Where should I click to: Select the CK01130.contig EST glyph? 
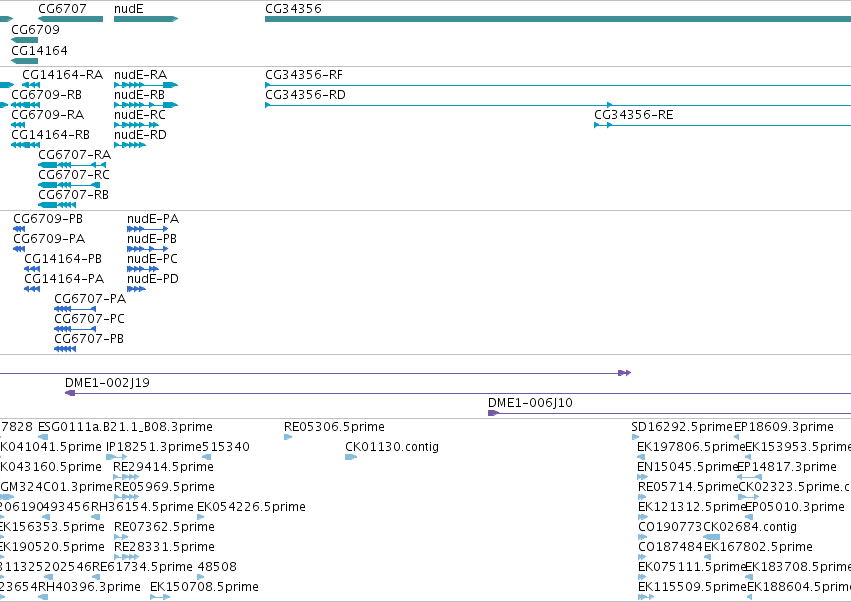(x=351, y=457)
